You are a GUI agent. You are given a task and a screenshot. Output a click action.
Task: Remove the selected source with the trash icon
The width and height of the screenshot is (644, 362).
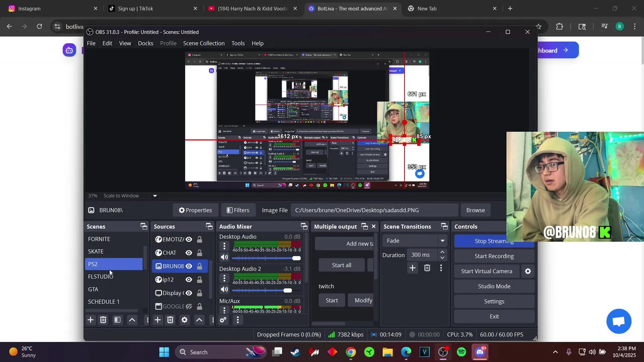click(170, 320)
